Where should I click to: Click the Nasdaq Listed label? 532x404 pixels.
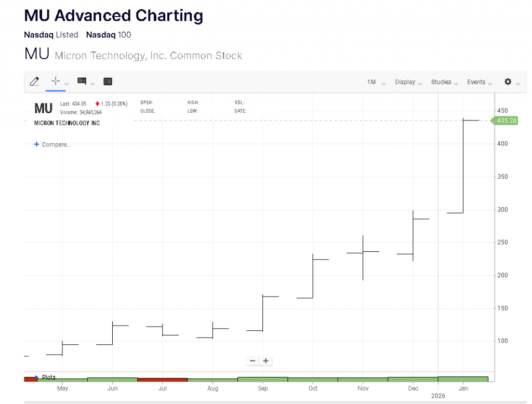tap(51, 35)
